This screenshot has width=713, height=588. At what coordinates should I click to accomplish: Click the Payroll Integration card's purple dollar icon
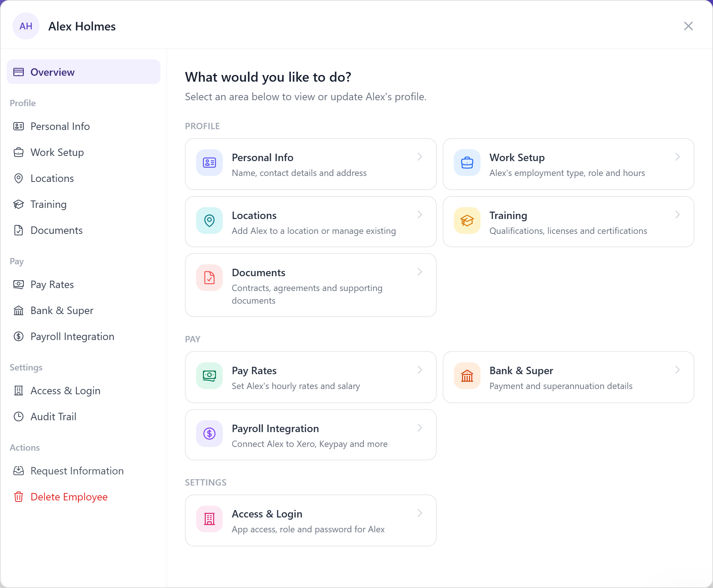pyautogui.click(x=209, y=434)
